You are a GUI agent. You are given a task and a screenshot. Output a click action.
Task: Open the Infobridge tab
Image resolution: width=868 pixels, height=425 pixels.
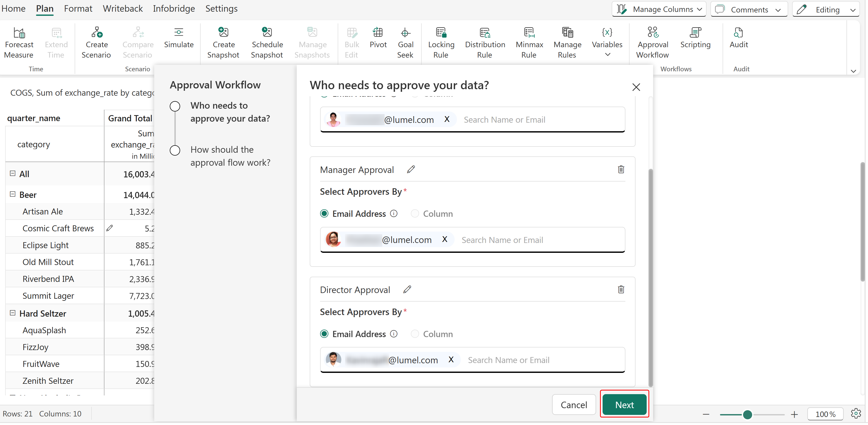174,8
